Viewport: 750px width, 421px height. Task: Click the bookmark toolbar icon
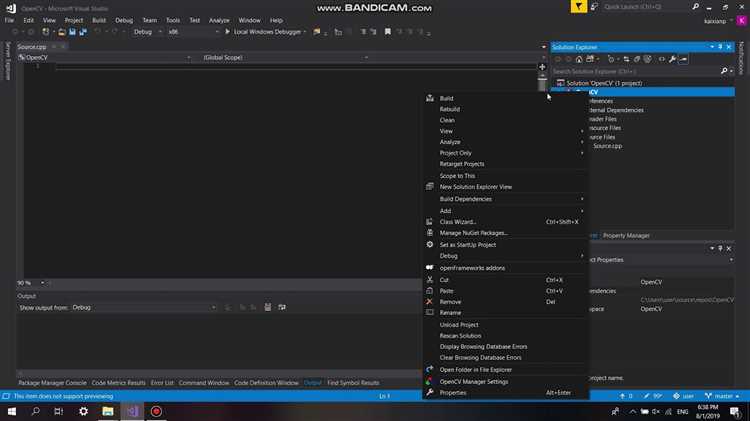[x=387, y=32]
